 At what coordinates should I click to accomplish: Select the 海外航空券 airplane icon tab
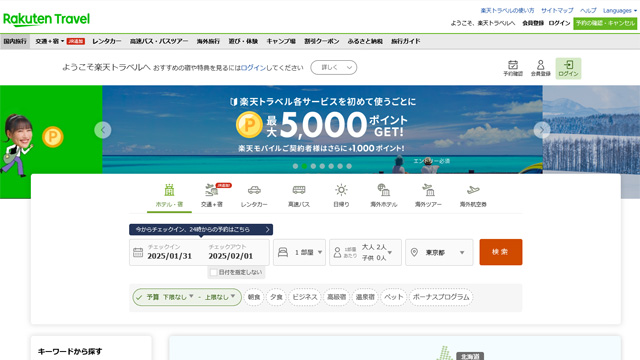click(473, 196)
